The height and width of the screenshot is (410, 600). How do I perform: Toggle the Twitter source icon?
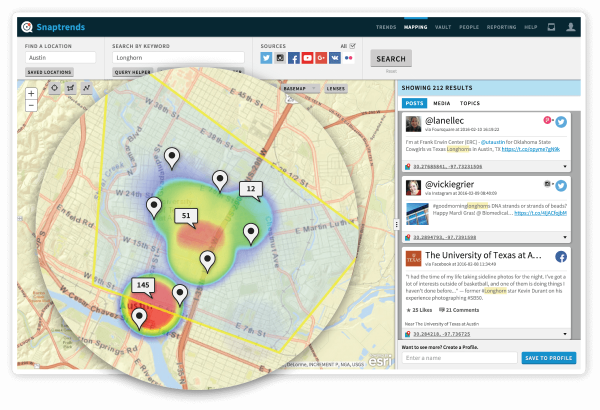(266, 58)
